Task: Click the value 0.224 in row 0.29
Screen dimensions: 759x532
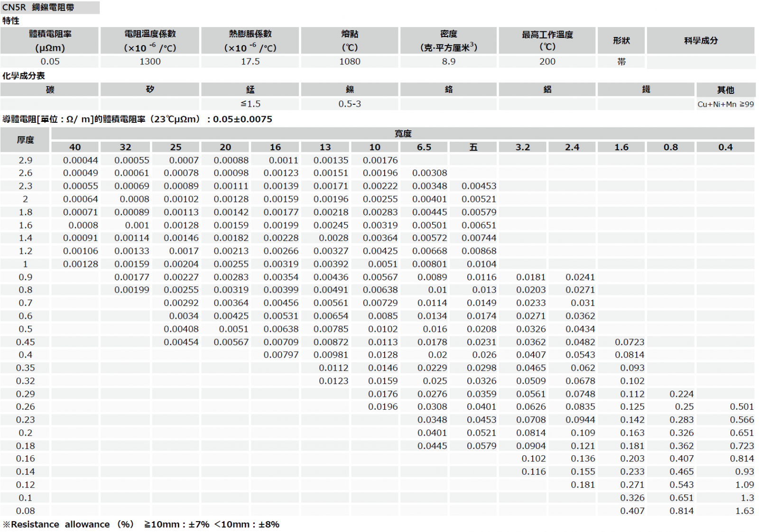Action: point(681,394)
